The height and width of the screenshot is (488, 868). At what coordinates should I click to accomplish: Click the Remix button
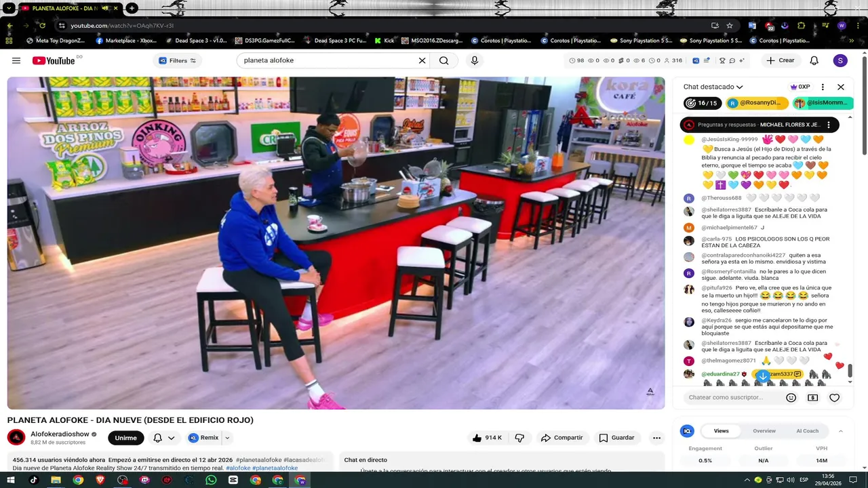point(204,438)
